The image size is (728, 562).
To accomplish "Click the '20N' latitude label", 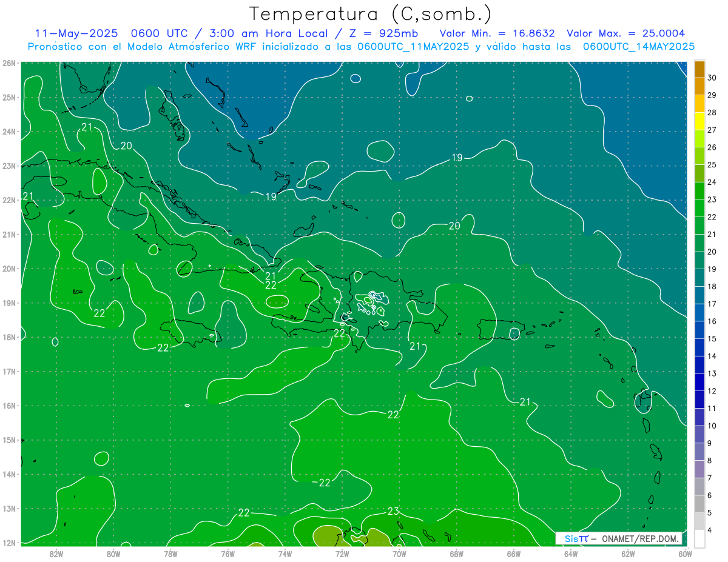I will (9, 269).
